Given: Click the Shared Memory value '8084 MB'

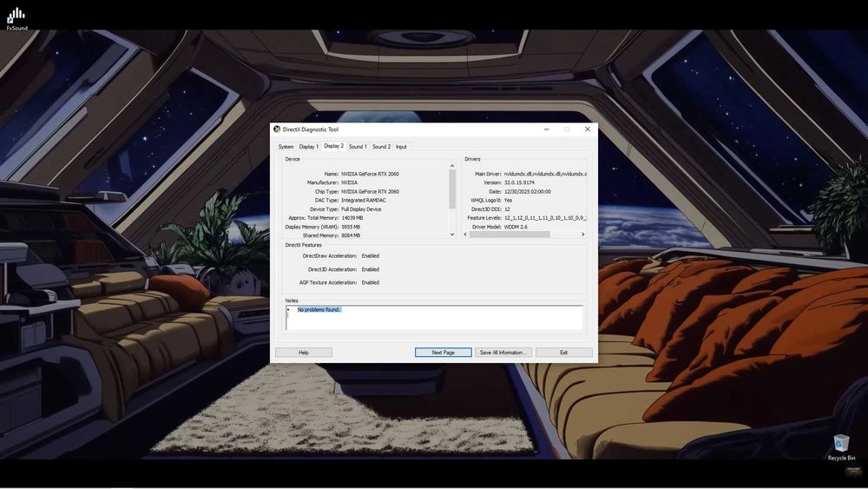Looking at the screenshot, I should pos(351,236).
